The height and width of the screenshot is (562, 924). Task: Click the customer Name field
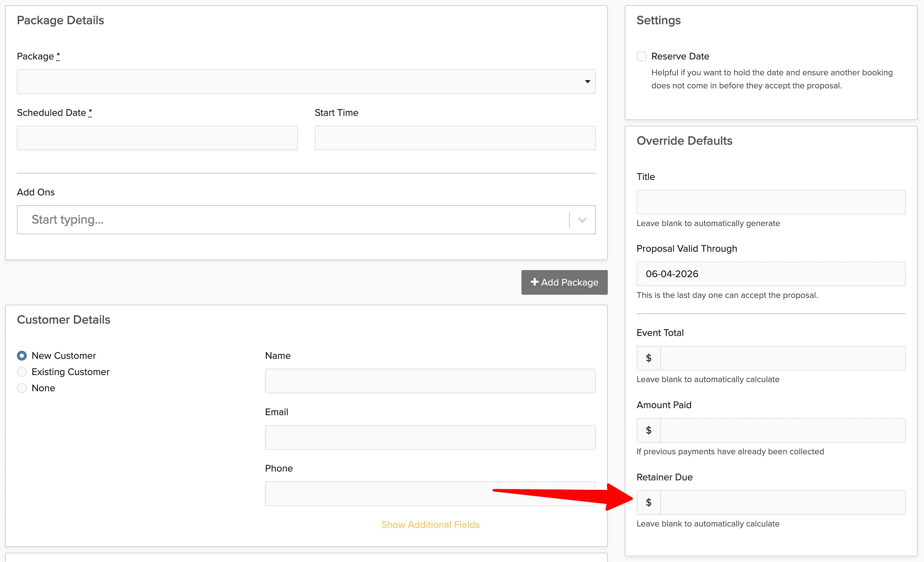pyautogui.click(x=430, y=381)
